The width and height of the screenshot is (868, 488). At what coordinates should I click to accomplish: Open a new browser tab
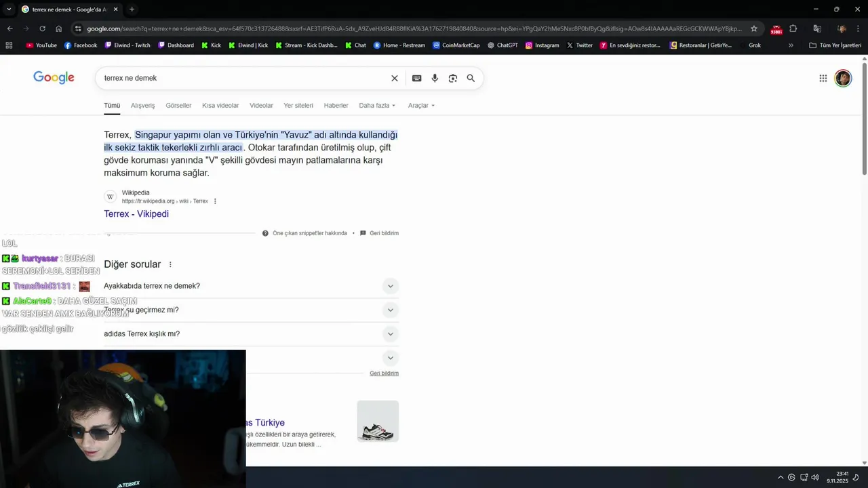pyautogui.click(x=132, y=9)
